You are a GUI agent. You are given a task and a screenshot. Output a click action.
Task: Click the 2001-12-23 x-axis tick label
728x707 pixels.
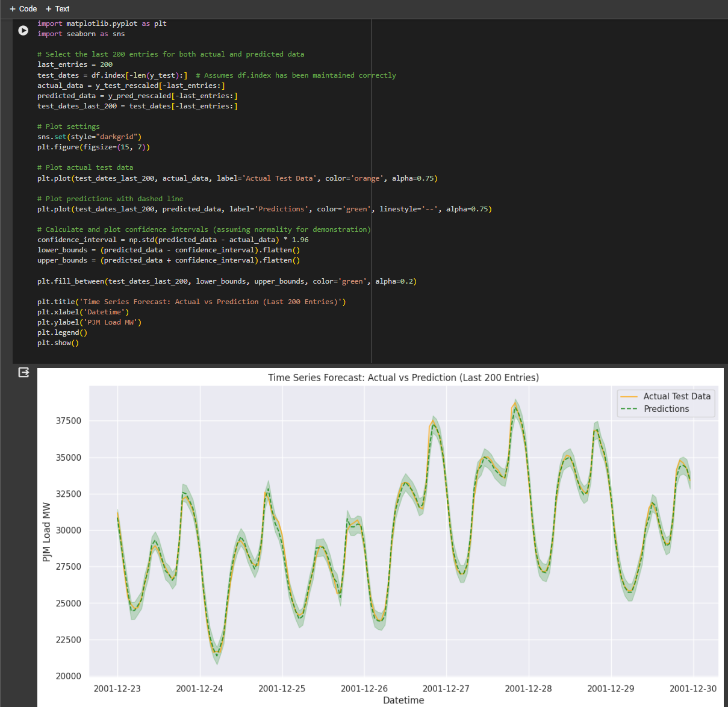pyautogui.click(x=117, y=688)
